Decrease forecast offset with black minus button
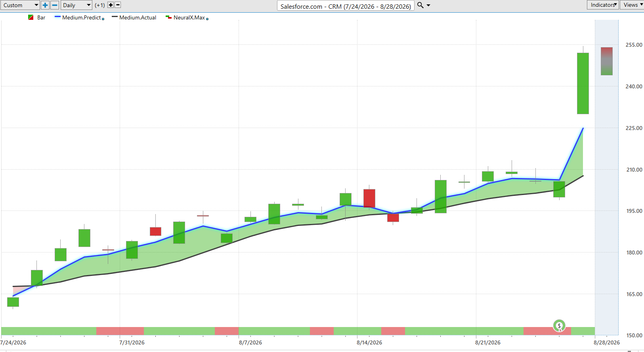The width and height of the screenshot is (644, 352). [118, 5]
